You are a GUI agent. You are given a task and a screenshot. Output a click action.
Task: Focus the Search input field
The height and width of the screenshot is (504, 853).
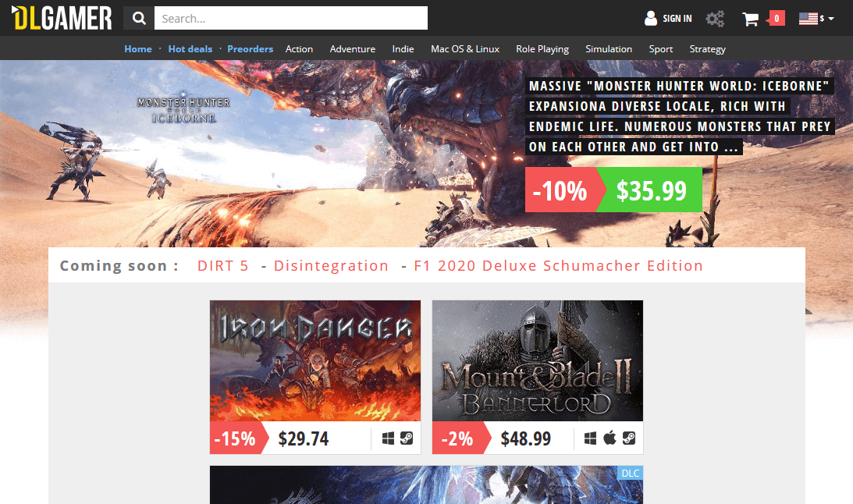pyautogui.click(x=291, y=18)
